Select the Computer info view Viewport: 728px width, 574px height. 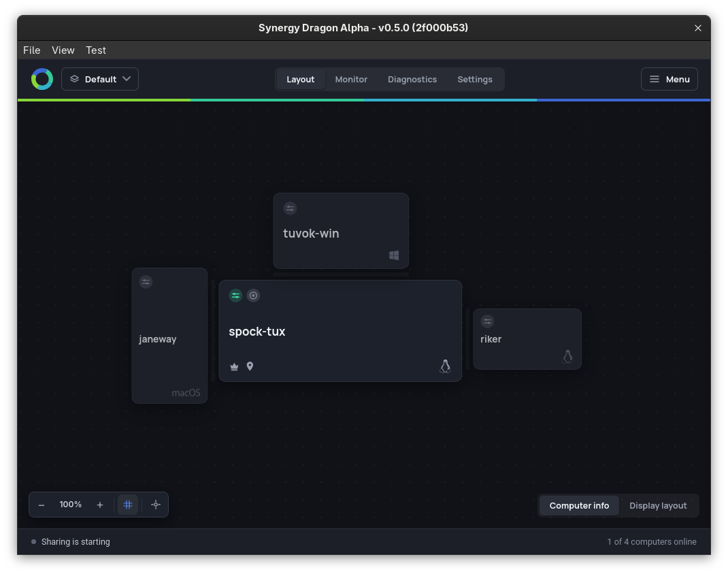579,506
